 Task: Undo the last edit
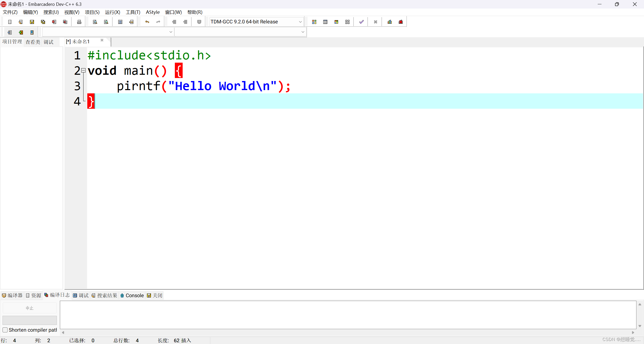point(147,22)
